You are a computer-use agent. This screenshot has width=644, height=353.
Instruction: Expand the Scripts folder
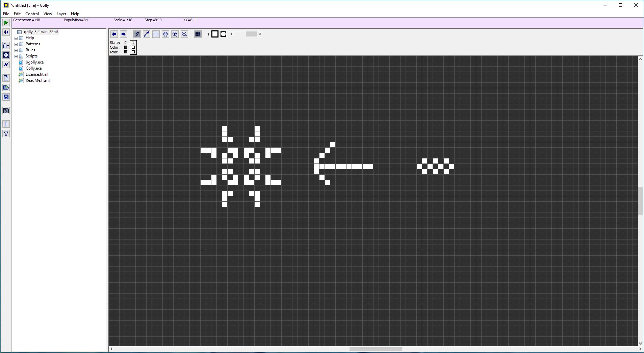pyautogui.click(x=16, y=56)
